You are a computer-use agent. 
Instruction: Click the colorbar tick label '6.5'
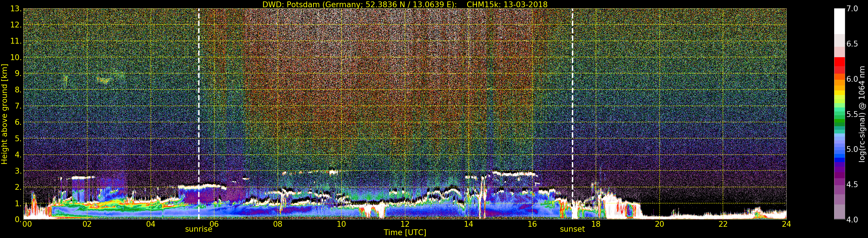pos(852,44)
